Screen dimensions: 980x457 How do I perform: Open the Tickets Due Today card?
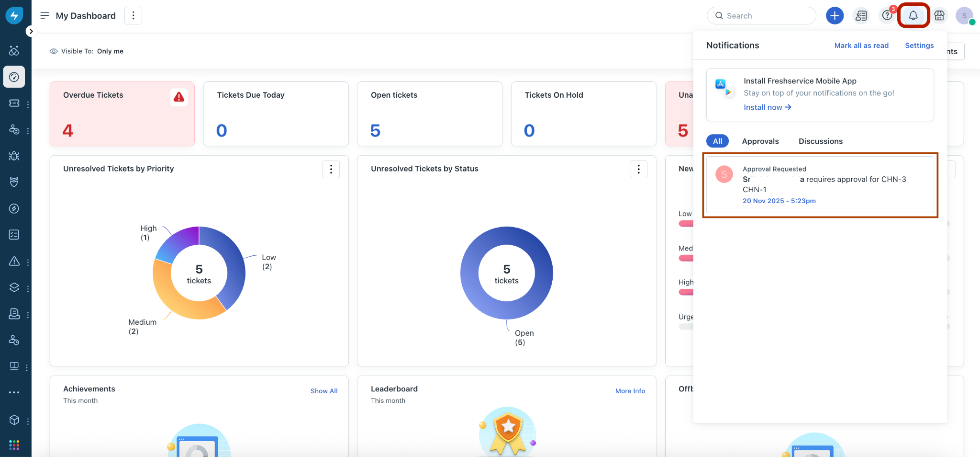[276, 114]
